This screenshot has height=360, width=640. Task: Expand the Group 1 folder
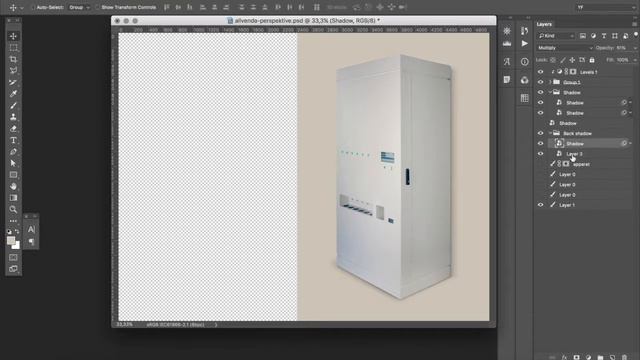coord(550,82)
